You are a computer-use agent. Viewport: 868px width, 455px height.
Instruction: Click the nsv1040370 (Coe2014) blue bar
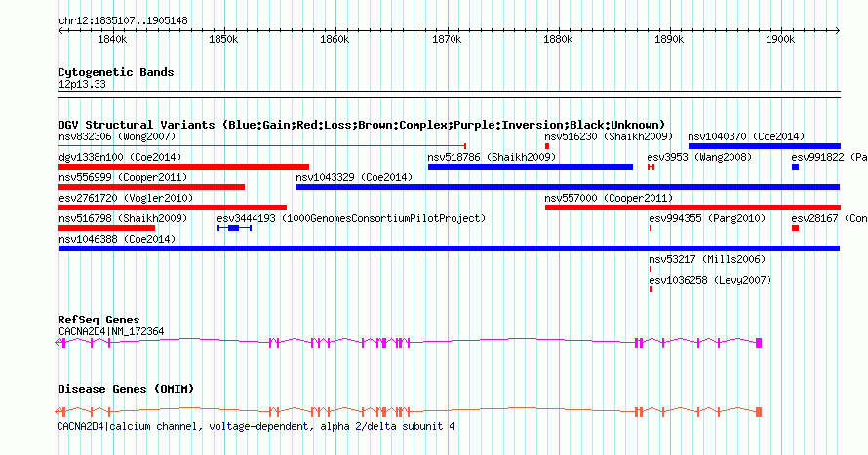click(x=765, y=146)
